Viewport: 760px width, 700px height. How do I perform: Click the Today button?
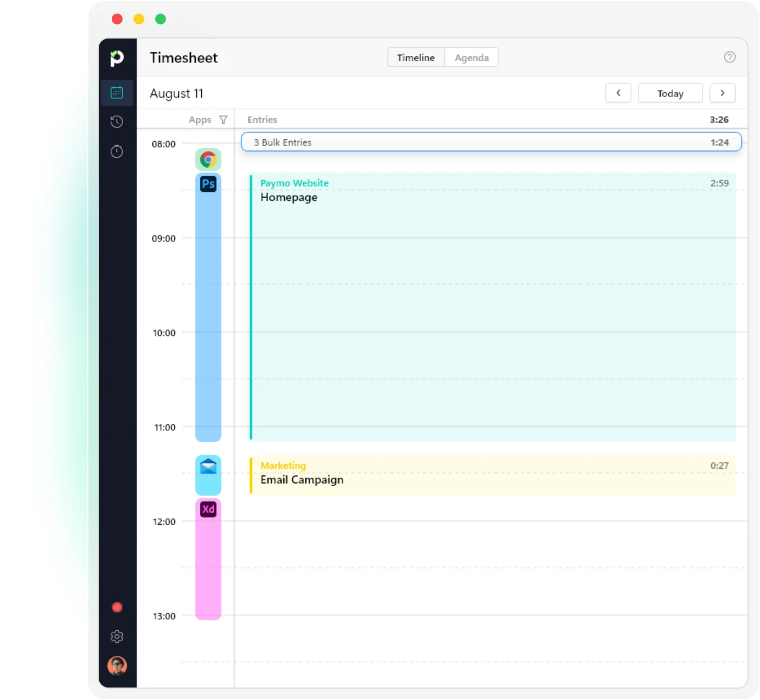tap(670, 93)
